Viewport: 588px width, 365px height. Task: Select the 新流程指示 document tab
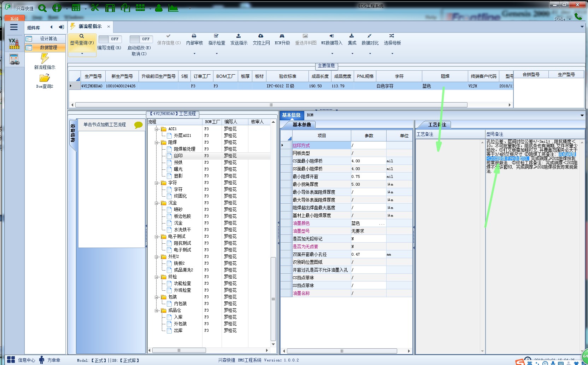pos(90,27)
